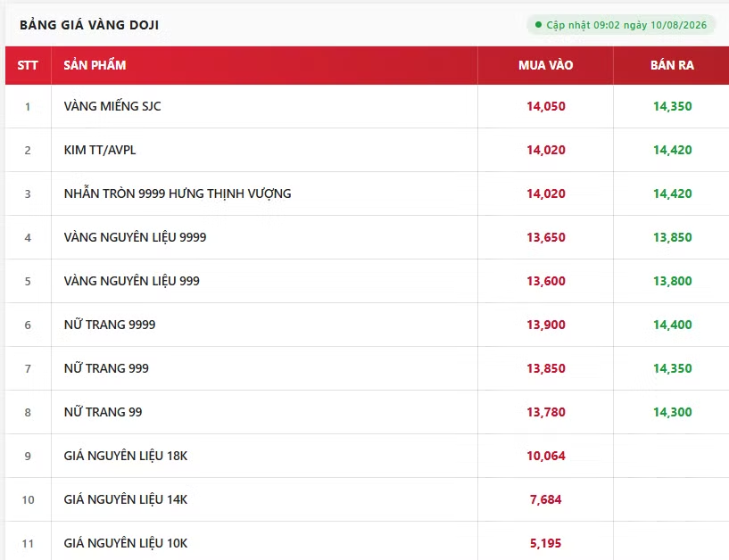729x560 pixels.
Task: Select the NỮ TRANG 999 product name
Action: [x=106, y=368]
